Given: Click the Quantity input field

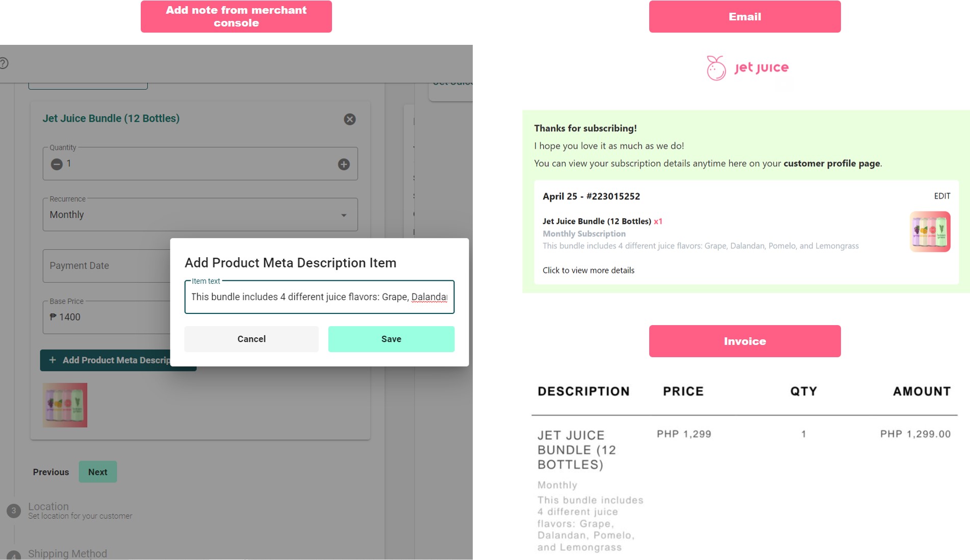Looking at the screenshot, I should (200, 164).
